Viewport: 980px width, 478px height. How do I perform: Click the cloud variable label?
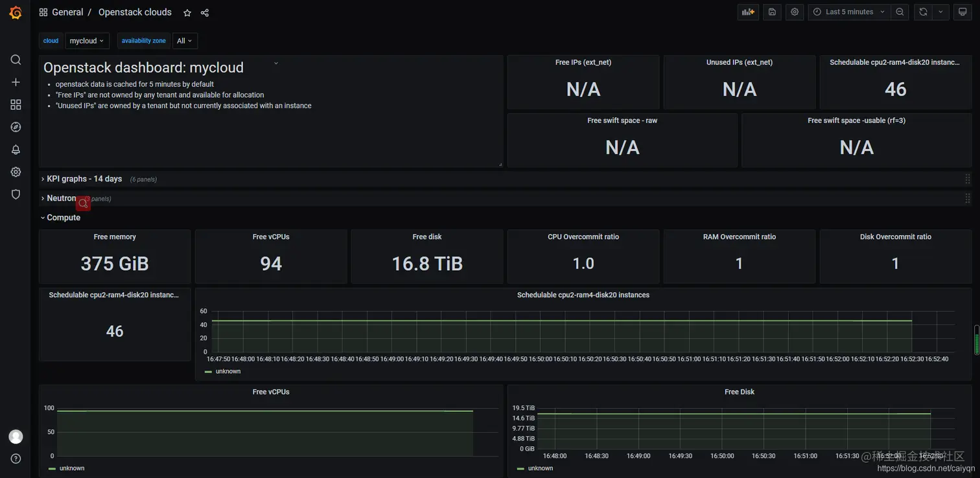click(x=51, y=41)
